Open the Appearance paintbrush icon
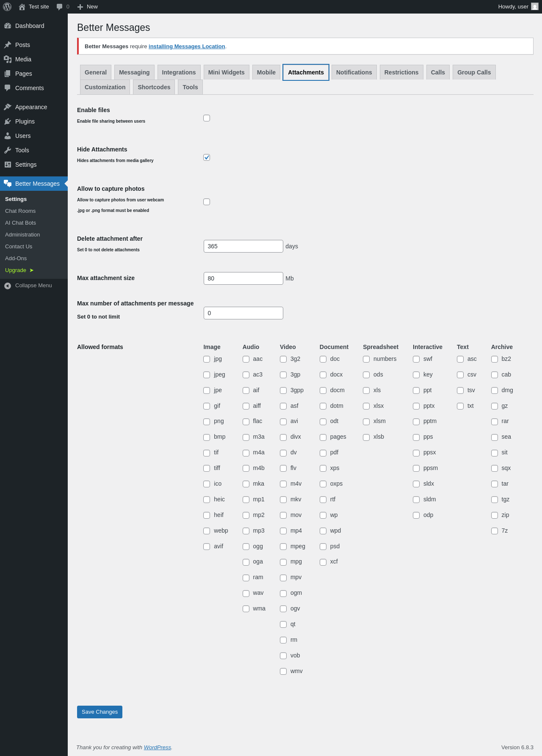This screenshot has height=756, width=542. 8,107
